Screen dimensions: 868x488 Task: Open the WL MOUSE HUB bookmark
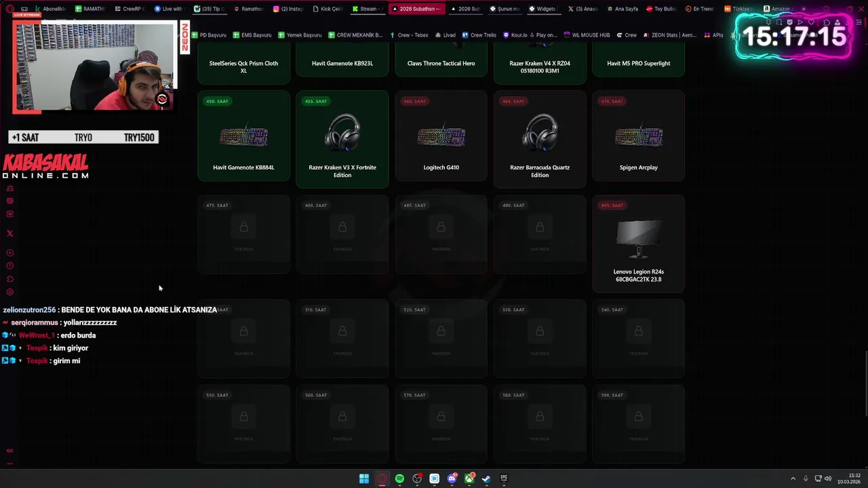pos(587,35)
